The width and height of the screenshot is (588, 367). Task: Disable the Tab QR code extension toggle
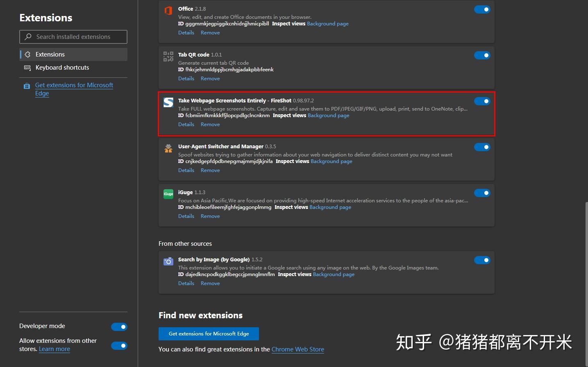(x=482, y=55)
